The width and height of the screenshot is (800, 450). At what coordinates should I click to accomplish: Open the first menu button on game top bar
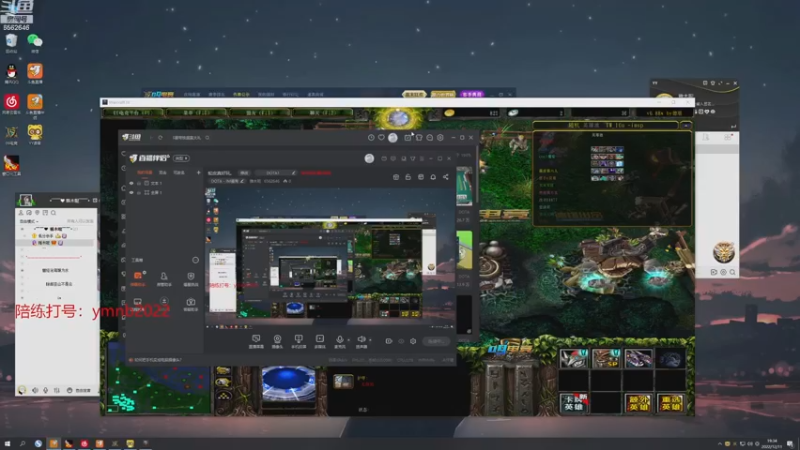pos(133,112)
